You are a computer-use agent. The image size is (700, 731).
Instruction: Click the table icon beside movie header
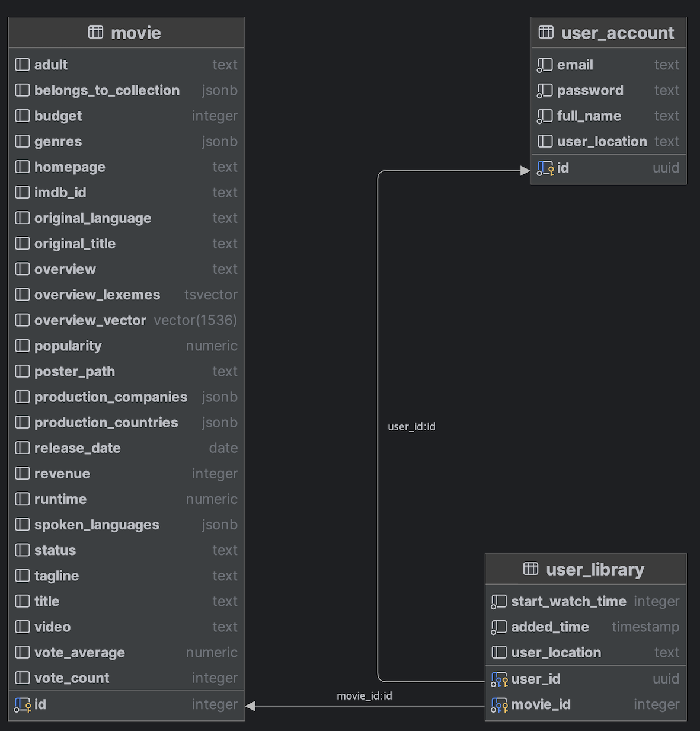(x=95, y=33)
